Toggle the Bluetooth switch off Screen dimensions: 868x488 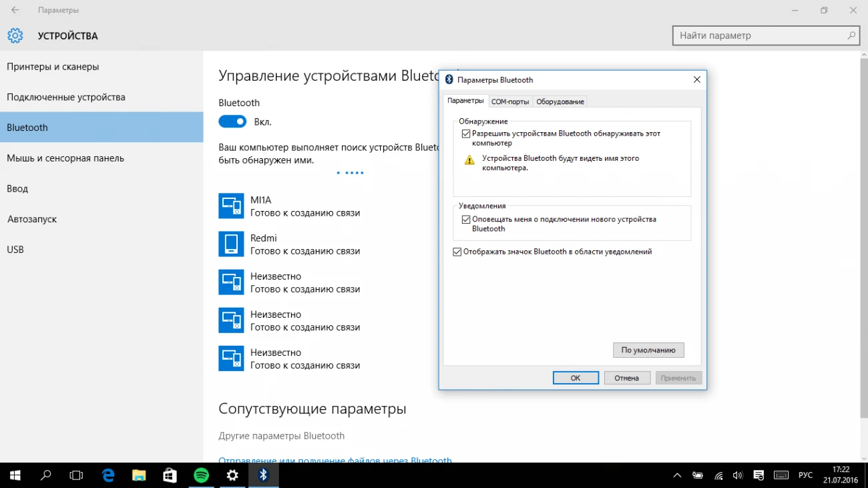pos(232,121)
